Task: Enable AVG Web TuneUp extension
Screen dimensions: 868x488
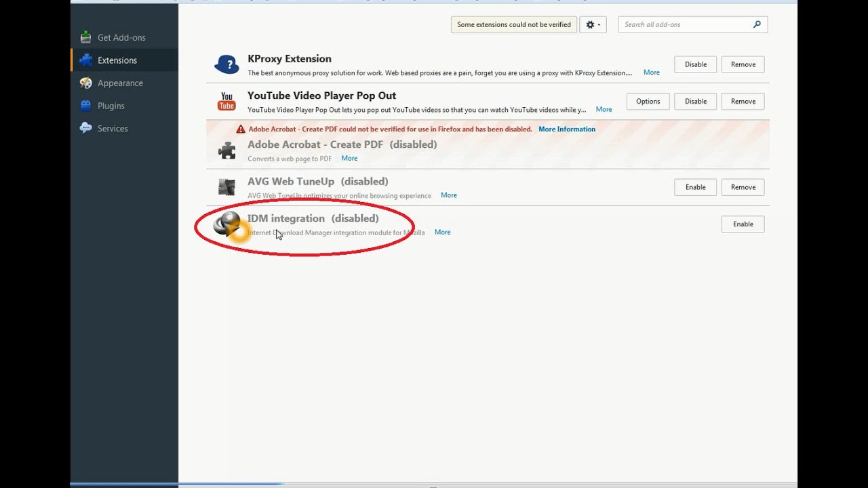Action: pyautogui.click(x=695, y=187)
